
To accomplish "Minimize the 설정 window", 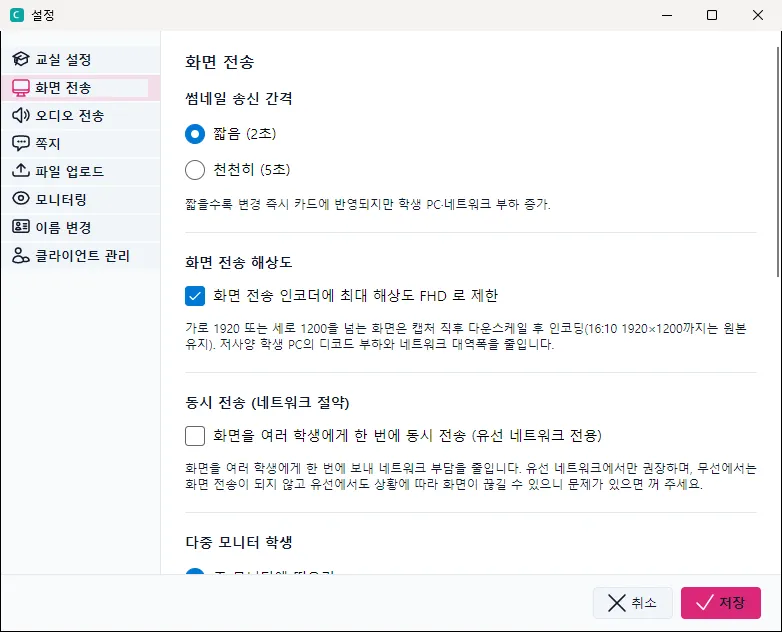I will [667, 15].
